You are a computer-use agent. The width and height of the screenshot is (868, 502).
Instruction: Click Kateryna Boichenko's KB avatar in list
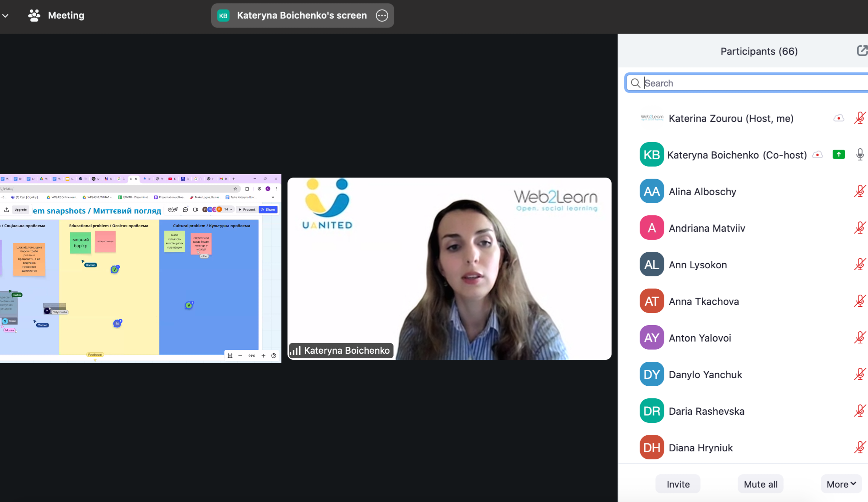pyautogui.click(x=651, y=155)
